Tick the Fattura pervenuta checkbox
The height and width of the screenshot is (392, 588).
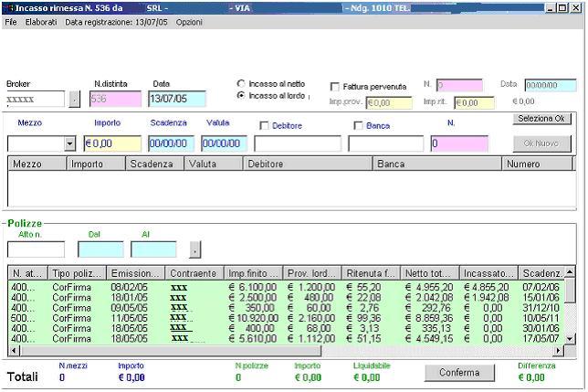pos(334,87)
